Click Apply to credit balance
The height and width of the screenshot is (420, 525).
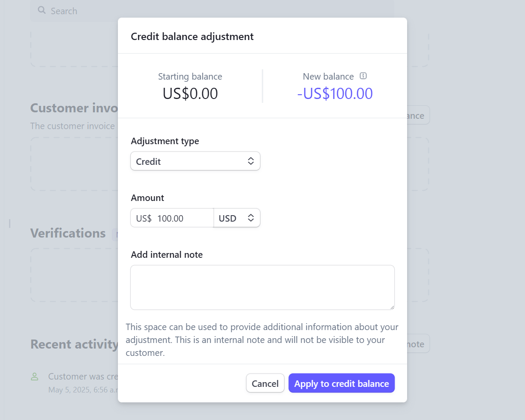click(341, 383)
